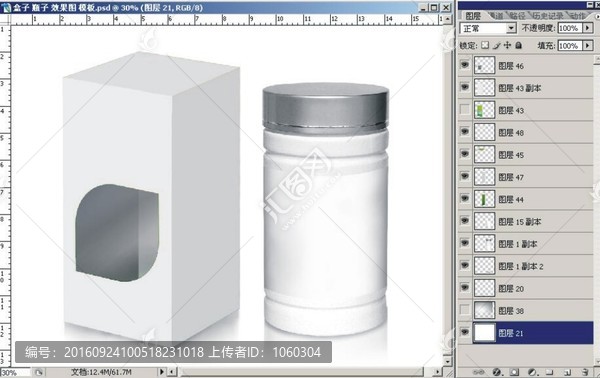600x378 pixels.
Task: Toggle visibility of 图层 38
Action: (x=465, y=310)
